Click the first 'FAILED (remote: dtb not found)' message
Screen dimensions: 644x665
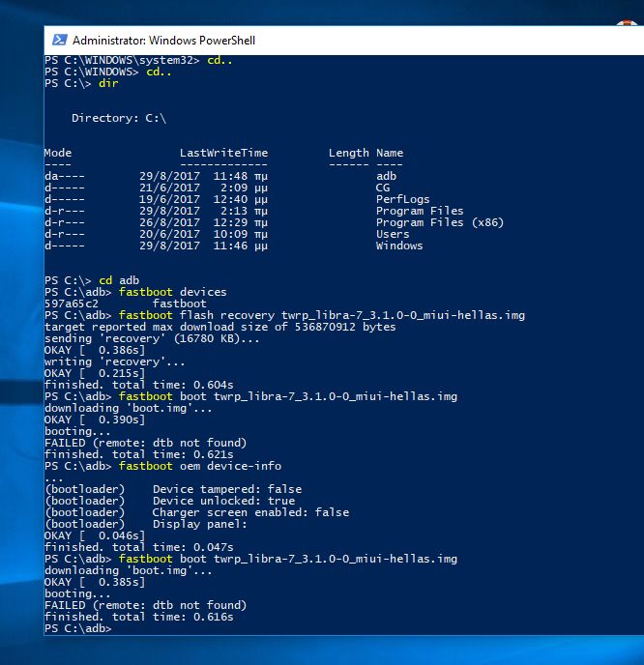coord(138,443)
